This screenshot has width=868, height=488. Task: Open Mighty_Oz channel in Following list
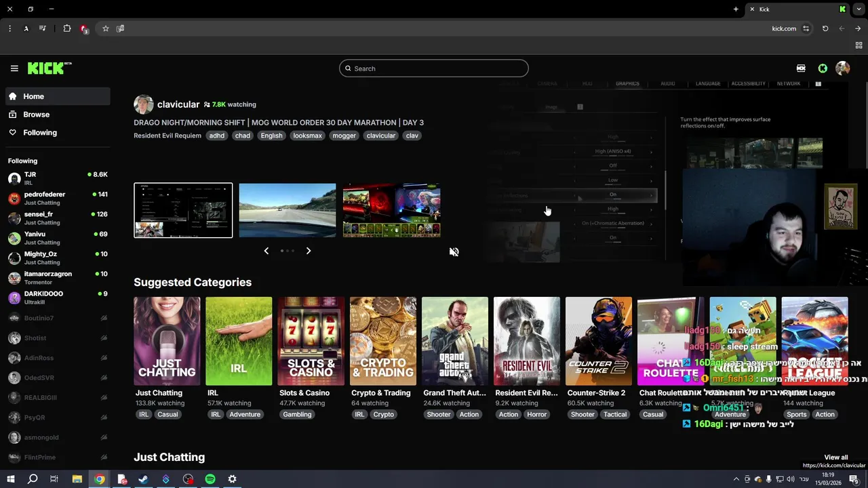click(58, 258)
